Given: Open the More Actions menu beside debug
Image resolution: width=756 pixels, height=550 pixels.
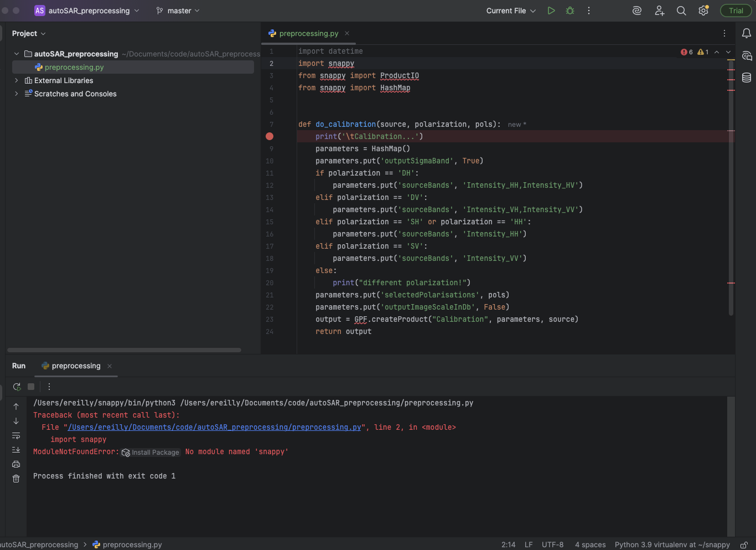Looking at the screenshot, I should point(589,11).
